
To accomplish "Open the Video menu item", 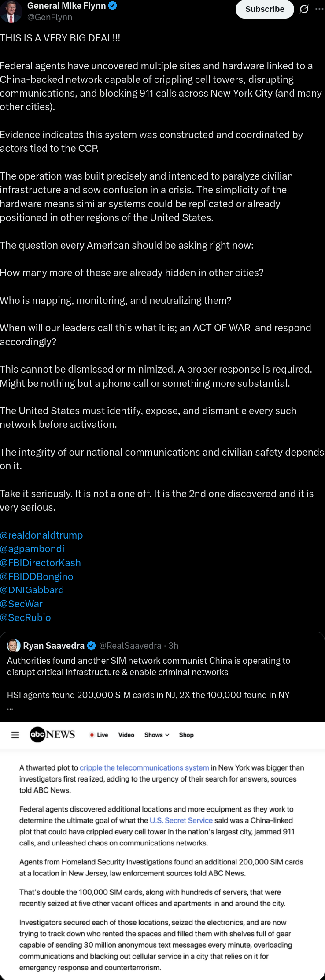I will coord(126,735).
